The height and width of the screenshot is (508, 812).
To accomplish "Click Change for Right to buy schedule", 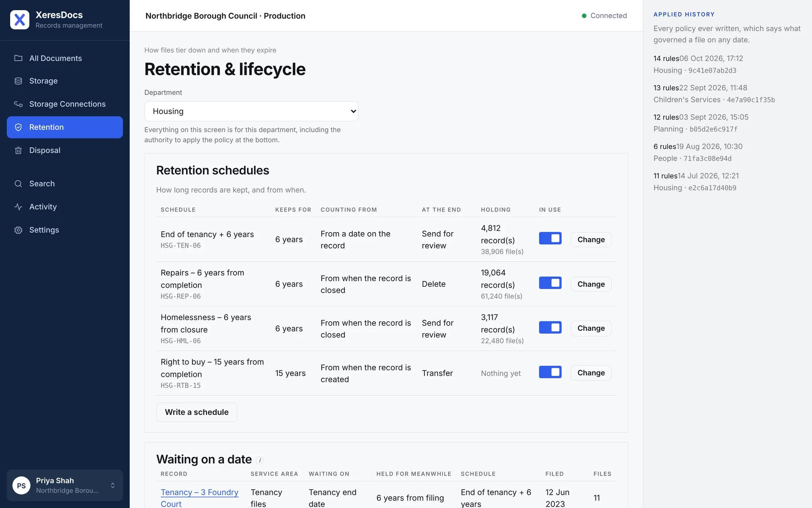I will click(x=591, y=373).
